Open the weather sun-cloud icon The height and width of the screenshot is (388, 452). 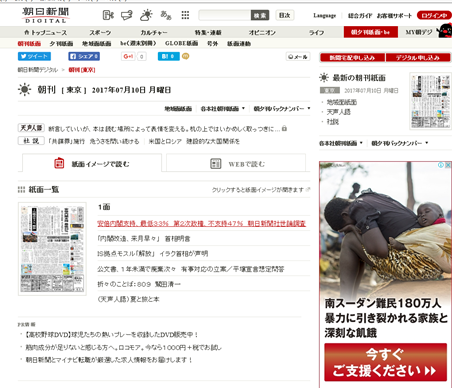146,15
